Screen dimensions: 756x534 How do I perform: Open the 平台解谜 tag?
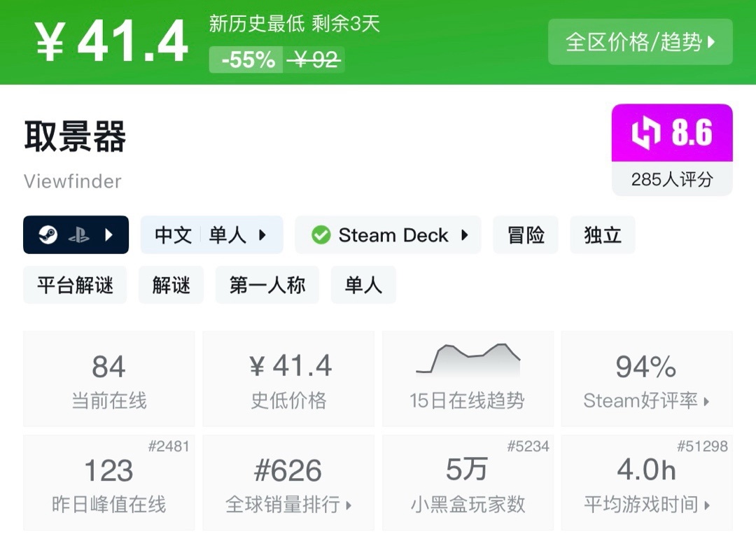tap(75, 285)
